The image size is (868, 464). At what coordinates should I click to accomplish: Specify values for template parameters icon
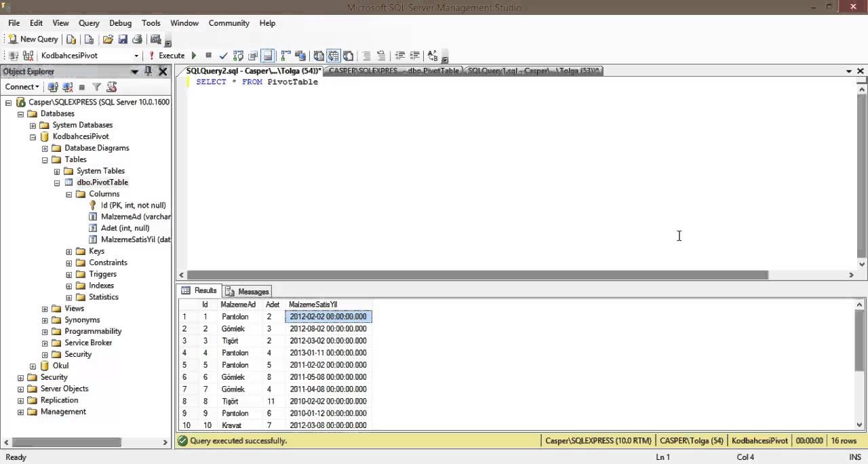click(433, 56)
